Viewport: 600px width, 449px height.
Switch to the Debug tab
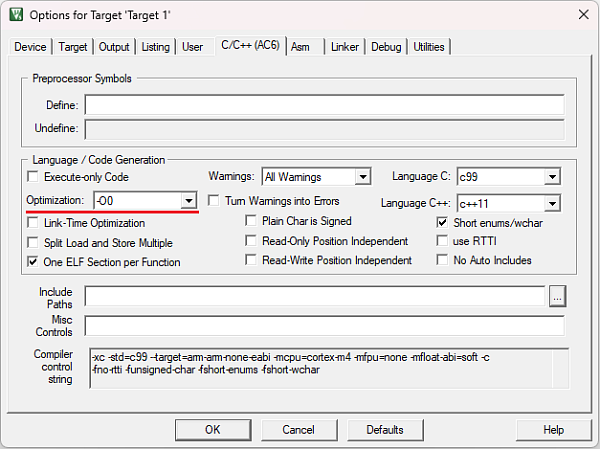pos(386,47)
